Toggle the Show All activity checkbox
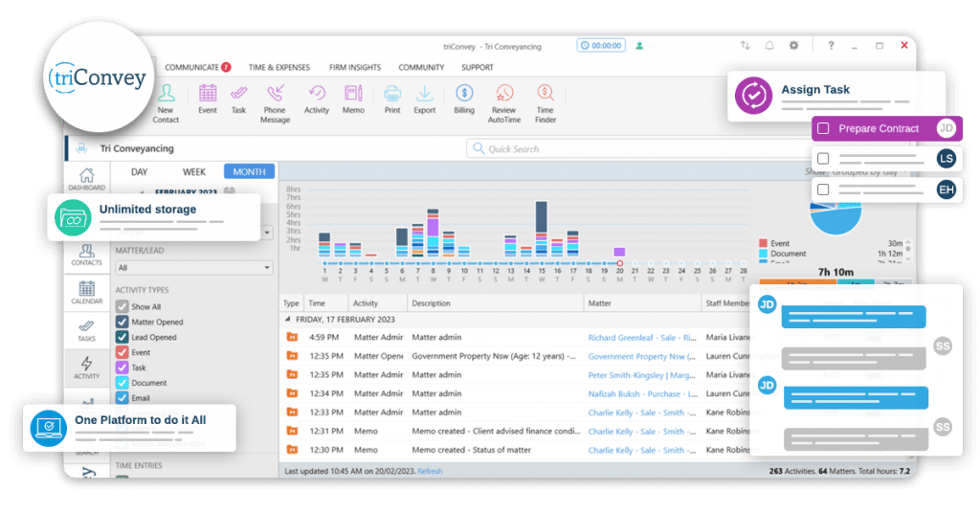 (122, 306)
